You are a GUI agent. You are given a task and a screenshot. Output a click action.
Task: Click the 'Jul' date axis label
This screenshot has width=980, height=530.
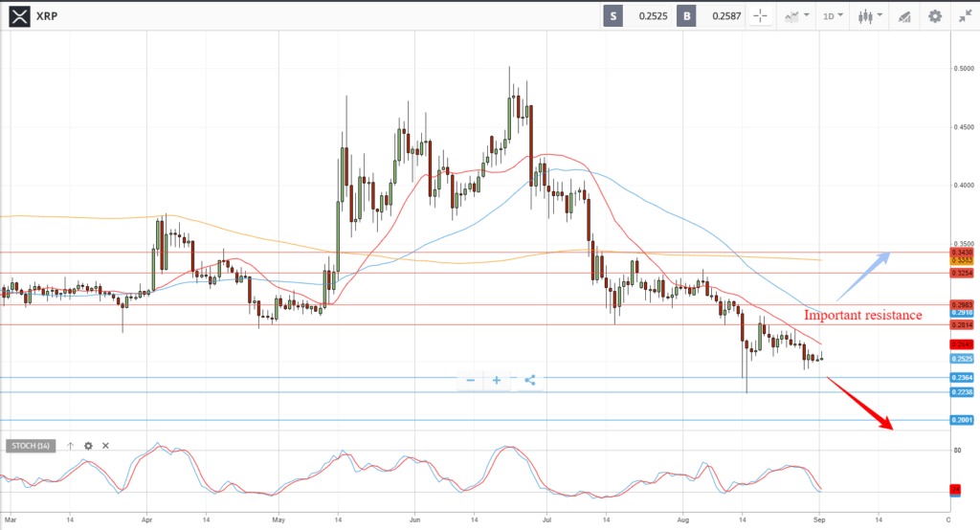point(546,519)
